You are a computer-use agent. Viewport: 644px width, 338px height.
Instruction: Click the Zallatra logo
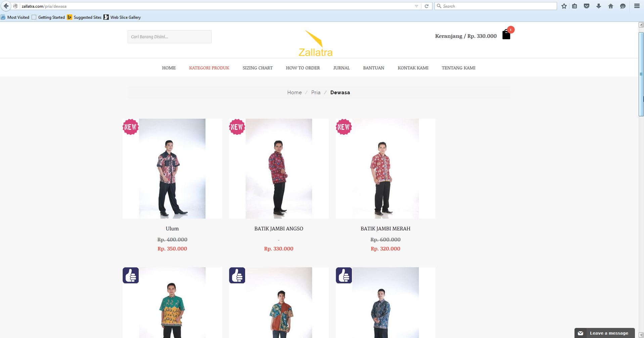[315, 43]
